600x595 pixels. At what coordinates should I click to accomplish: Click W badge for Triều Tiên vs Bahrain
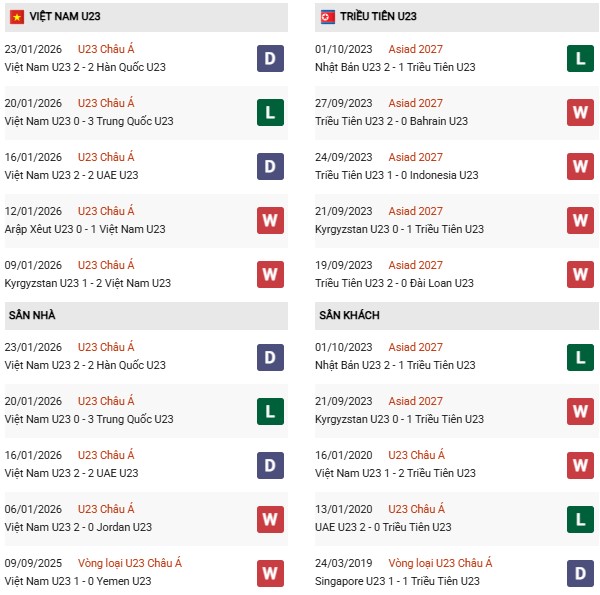click(x=581, y=112)
